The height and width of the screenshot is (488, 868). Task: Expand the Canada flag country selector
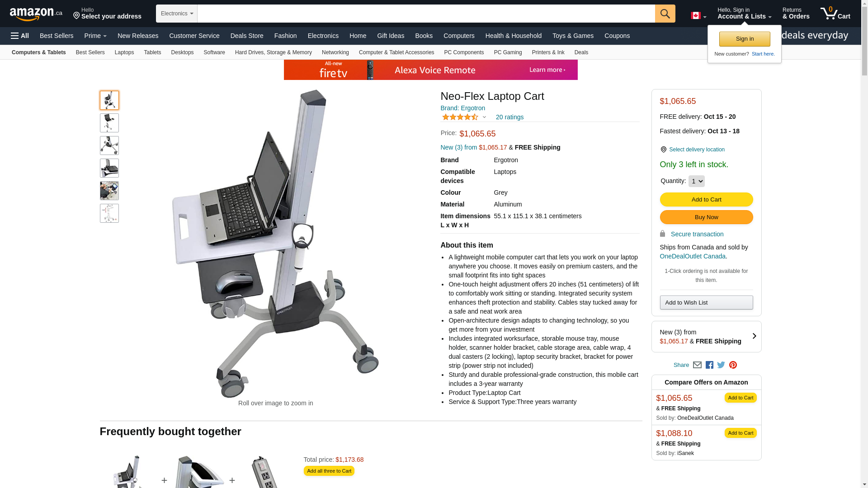point(698,16)
